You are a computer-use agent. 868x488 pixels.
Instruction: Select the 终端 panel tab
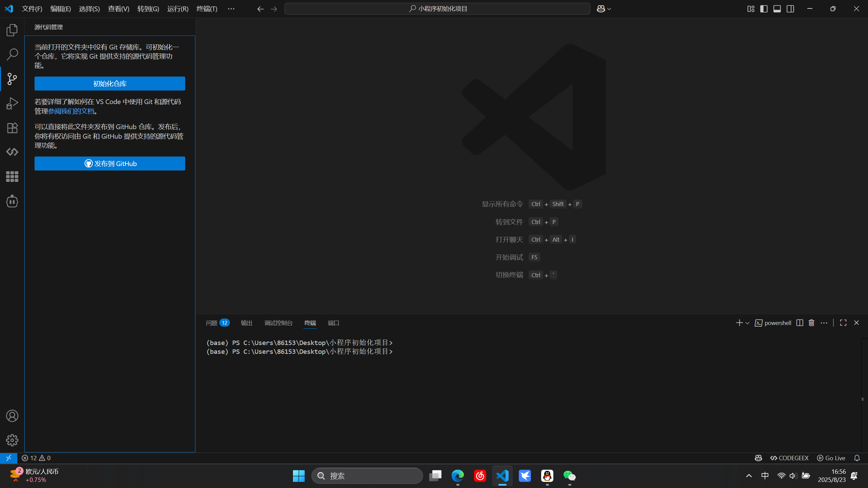point(310,323)
